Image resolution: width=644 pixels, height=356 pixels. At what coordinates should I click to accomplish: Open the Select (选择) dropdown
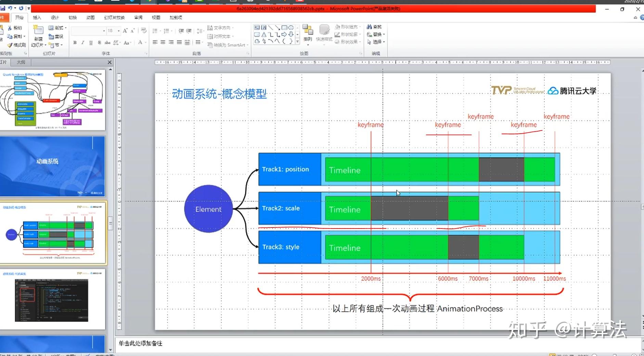[376, 42]
